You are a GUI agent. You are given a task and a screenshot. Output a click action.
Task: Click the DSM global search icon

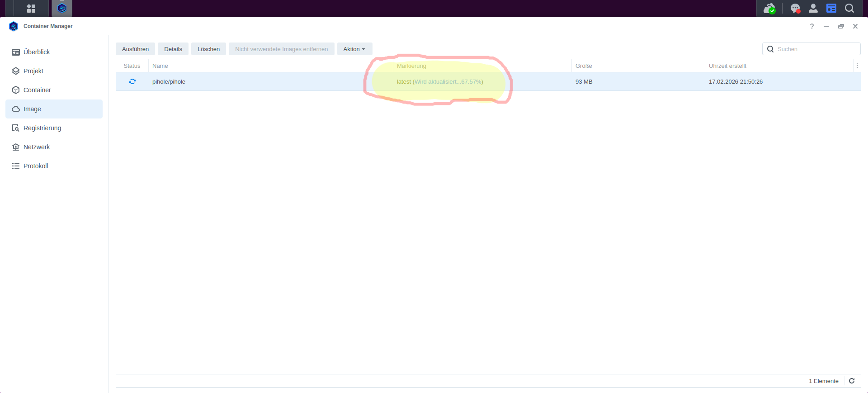point(849,8)
